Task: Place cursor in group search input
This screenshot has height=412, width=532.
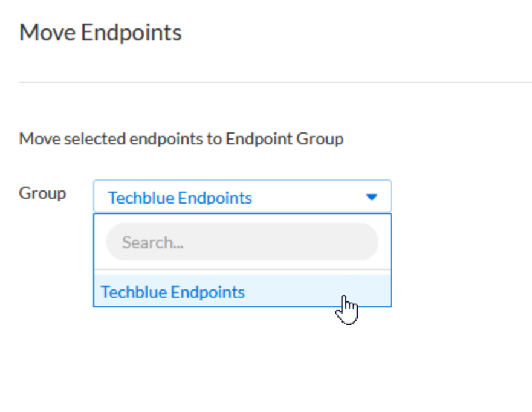Action: pyautogui.click(x=242, y=242)
